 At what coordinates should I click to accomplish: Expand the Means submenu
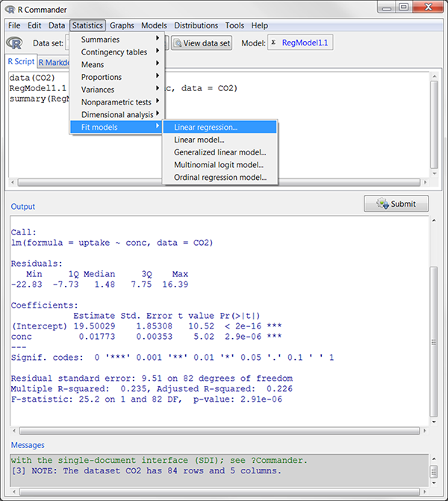coord(116,64)
